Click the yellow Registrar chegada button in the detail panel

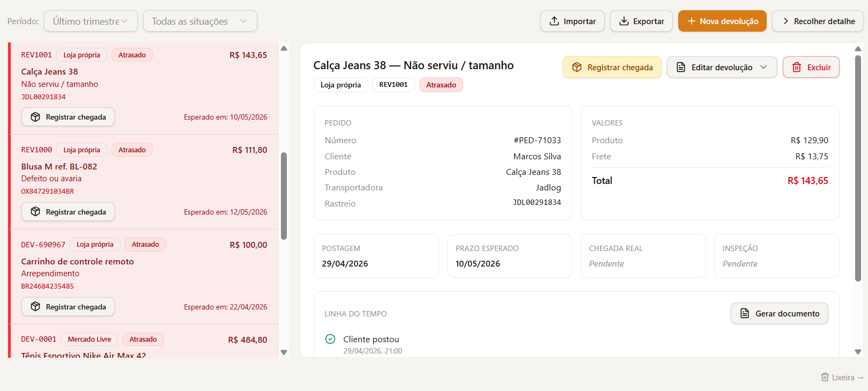pos(612,67)
